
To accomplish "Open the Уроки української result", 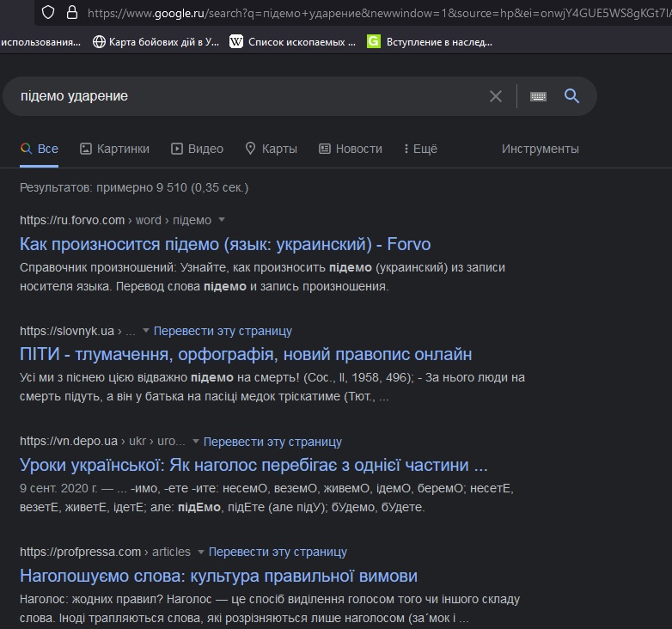I will (254, 465).
